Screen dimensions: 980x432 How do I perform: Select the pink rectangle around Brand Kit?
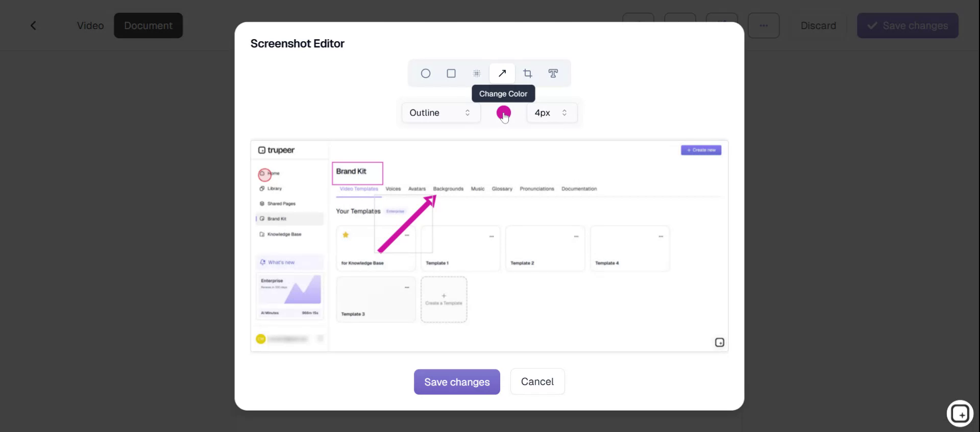tap(357, 163)
